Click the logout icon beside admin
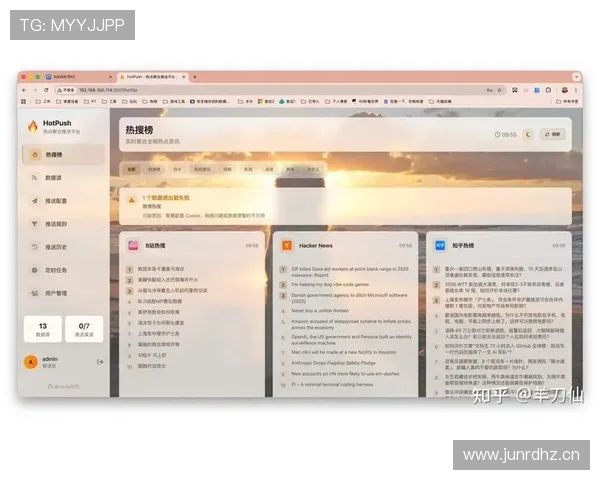 [x=100, y=361]
